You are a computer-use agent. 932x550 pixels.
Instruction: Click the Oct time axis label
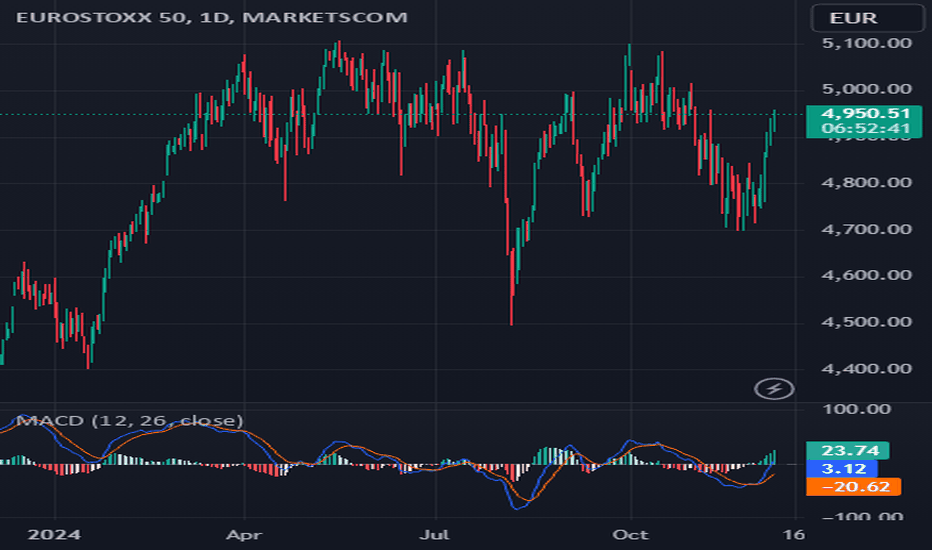pos(631,535)
